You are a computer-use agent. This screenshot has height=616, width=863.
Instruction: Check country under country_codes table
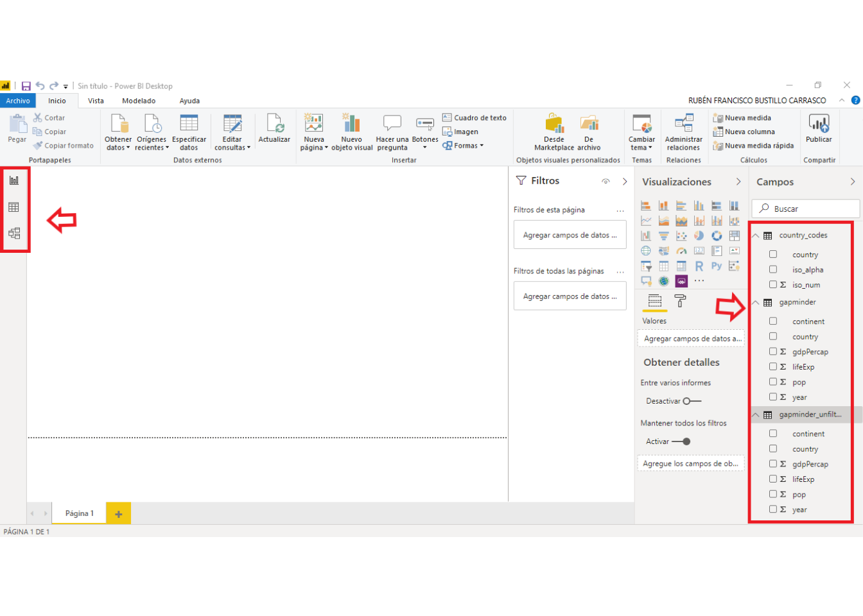[773, 254]
